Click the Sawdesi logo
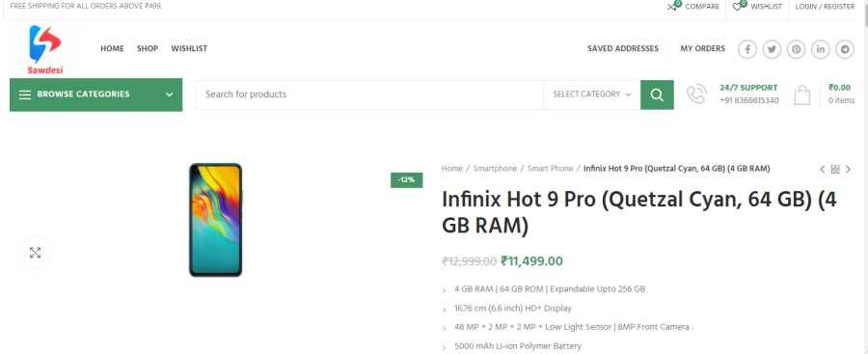Viewport: 868px width, 354px height. tap(44, 49)
